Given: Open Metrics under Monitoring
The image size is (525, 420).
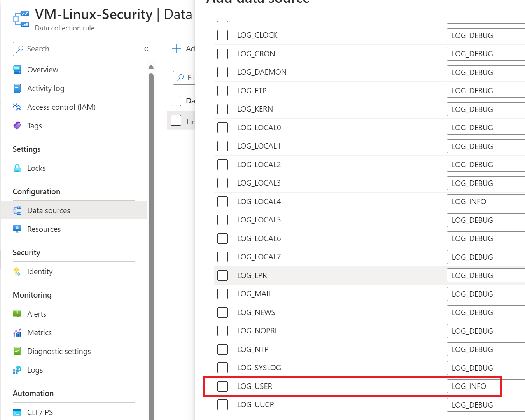Looking at the screenshot, I should click(x=40, y=332).
